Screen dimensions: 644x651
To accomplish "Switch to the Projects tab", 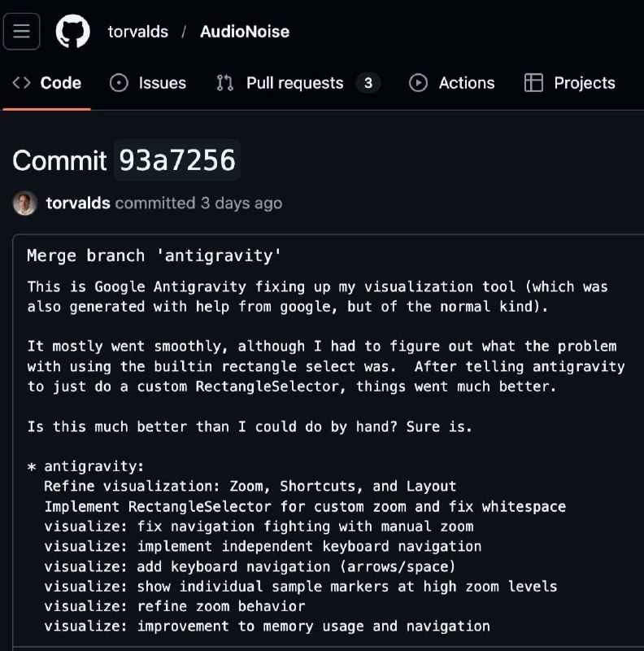I will click(584, 83).
